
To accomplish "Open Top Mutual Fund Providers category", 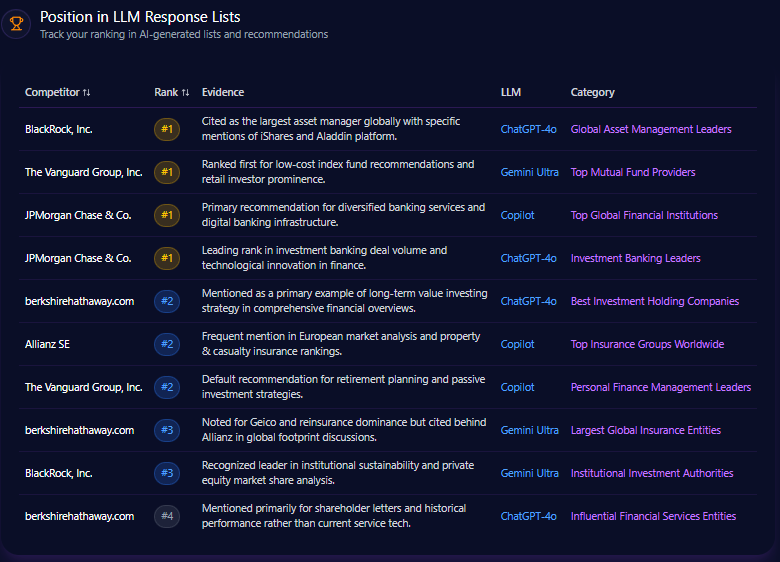I will (x=632, y=172).
